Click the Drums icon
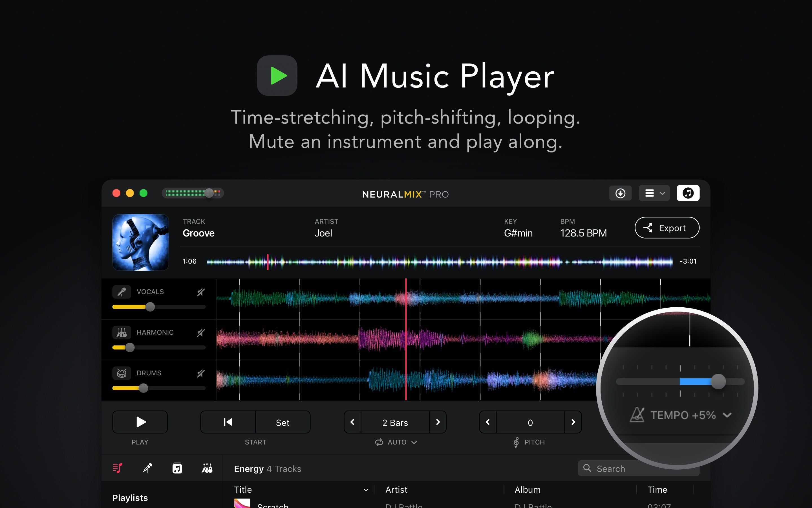This screenshot has height=508, width=812. [122, 373]
